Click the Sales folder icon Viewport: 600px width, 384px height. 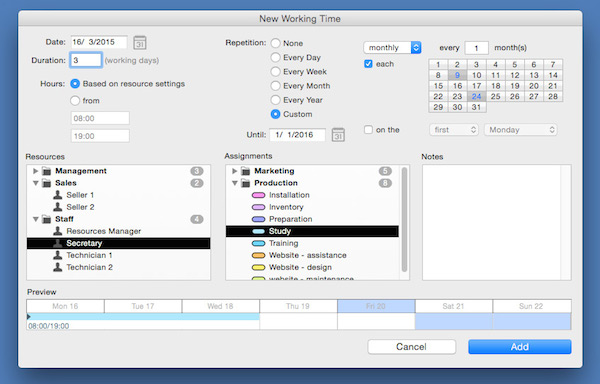pos(47,183)
